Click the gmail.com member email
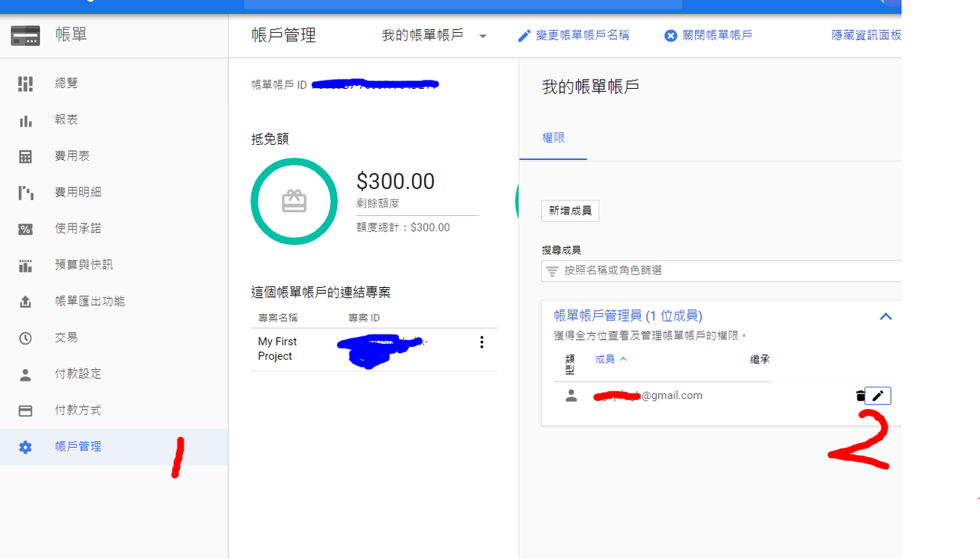The image size is (980, 559). 648,396
